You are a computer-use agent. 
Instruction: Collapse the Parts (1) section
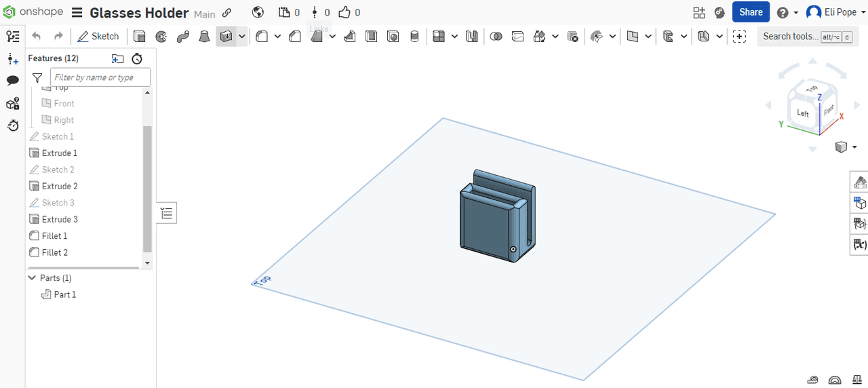32,278
